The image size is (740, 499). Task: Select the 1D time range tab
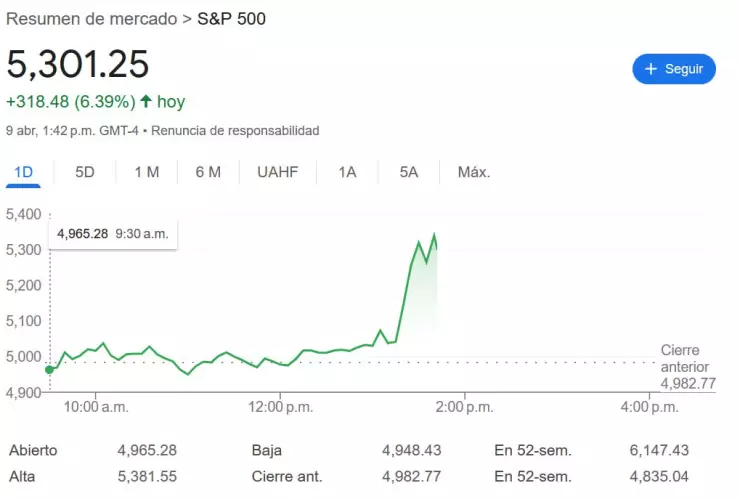tap(23, 172)
